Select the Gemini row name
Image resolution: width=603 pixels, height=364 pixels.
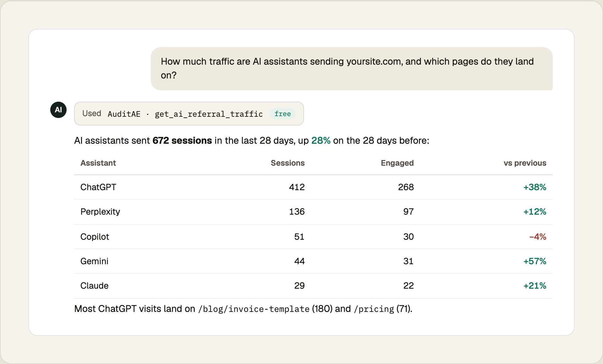click(95, 261)
